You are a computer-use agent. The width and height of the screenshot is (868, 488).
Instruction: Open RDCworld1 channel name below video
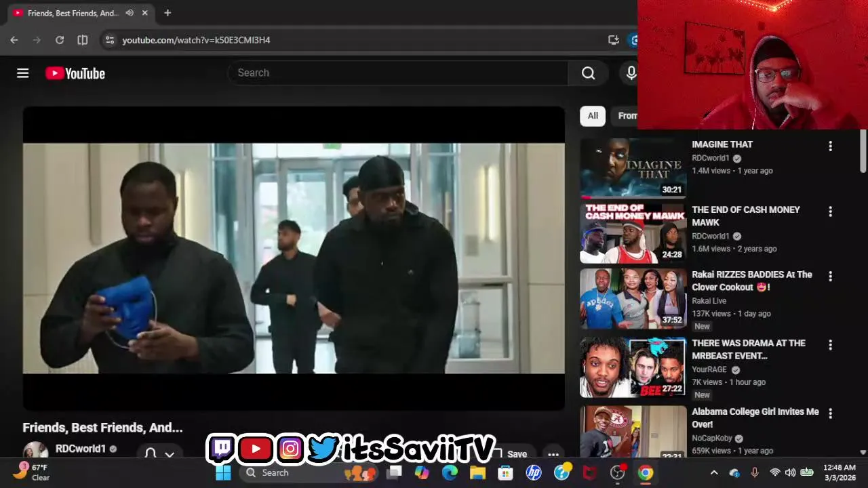tap(81, 449)
